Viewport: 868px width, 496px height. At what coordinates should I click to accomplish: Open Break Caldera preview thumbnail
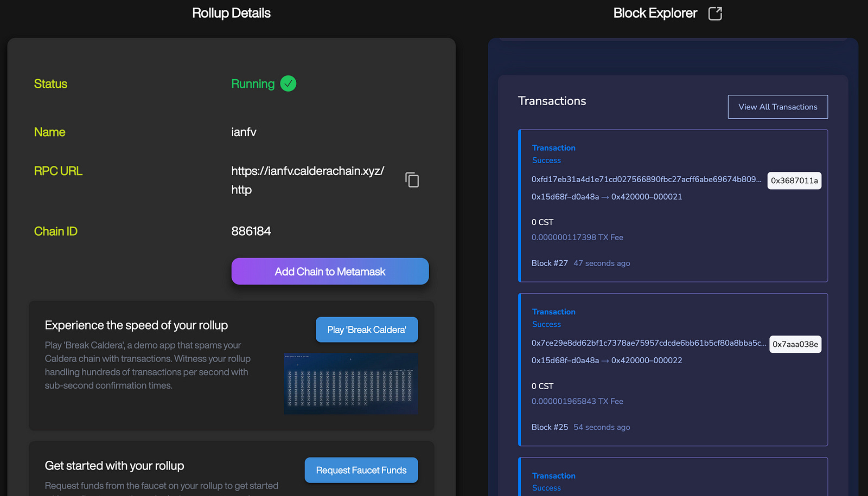[350, 384]
